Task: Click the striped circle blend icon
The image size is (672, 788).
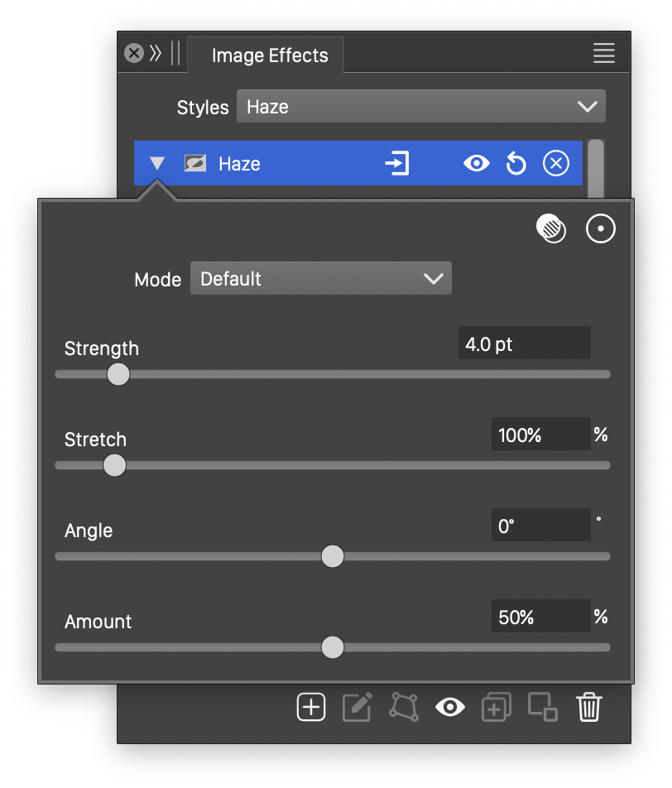Action: click(551, 228)
